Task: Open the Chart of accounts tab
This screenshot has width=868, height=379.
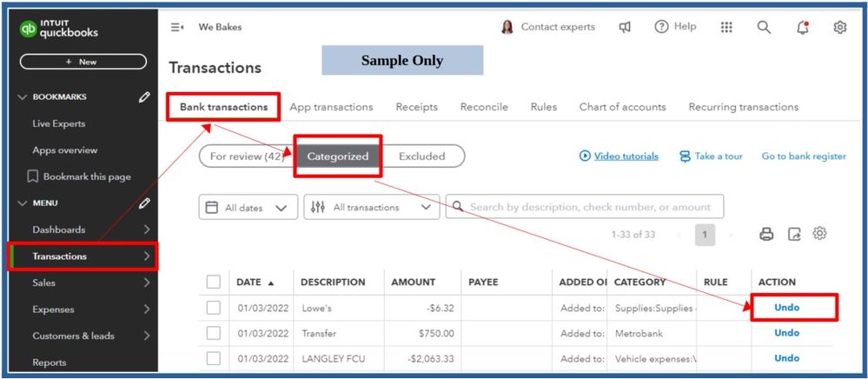Action: [x=622, y=107]
